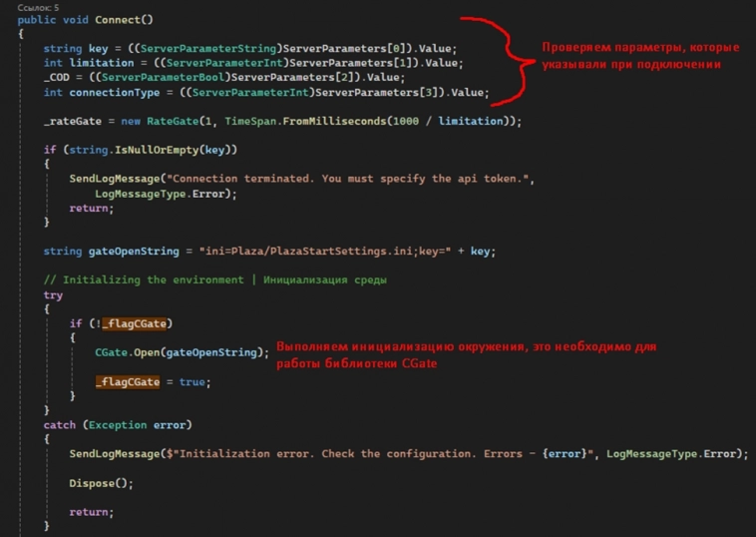
Task: Click 'limitation' in the int declaration
Action: (x=102, y=63)
